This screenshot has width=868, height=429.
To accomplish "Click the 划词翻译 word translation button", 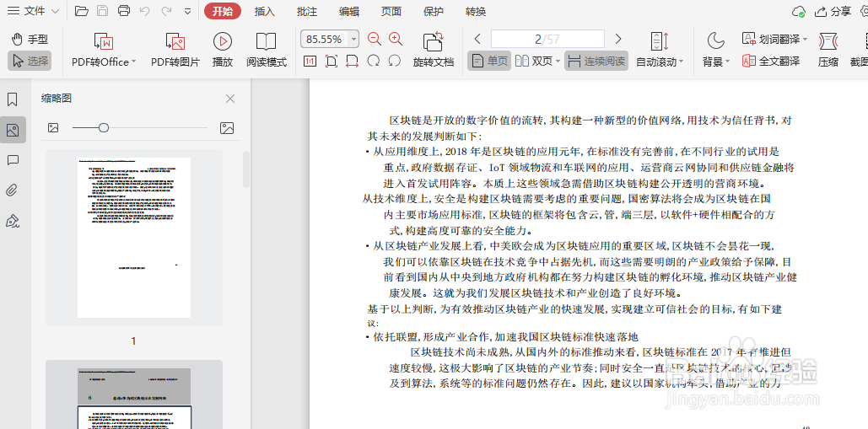I will [771, 40].
